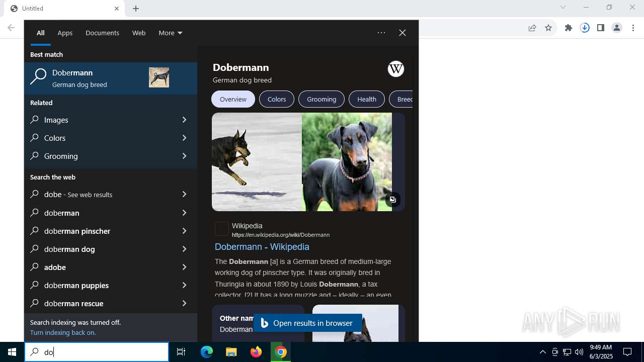Image resolution: width=644 pixels, height=362 pixels.
Task: Expand Colors related arrow
Action: 184,138
